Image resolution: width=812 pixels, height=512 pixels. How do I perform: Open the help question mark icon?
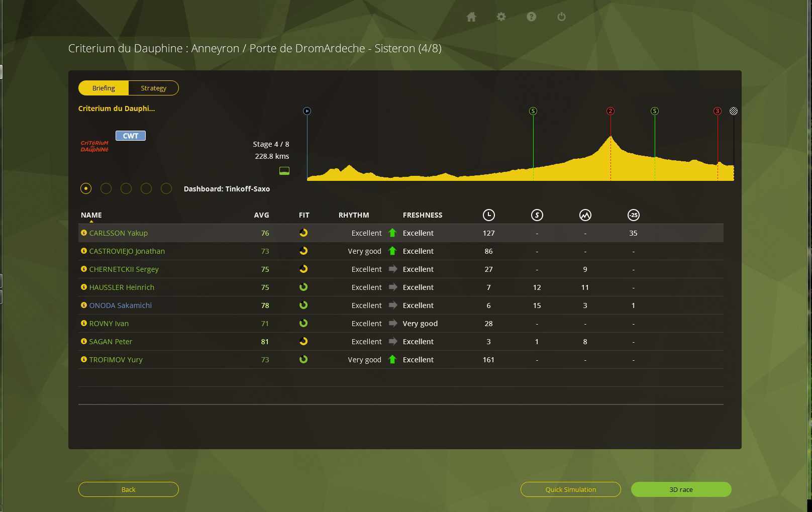pos(531,17)
